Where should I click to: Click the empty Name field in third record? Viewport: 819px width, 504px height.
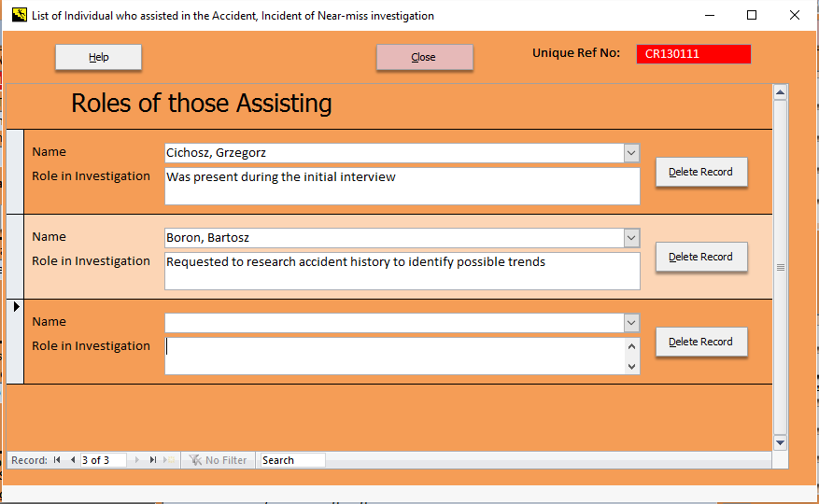(394, 323)
